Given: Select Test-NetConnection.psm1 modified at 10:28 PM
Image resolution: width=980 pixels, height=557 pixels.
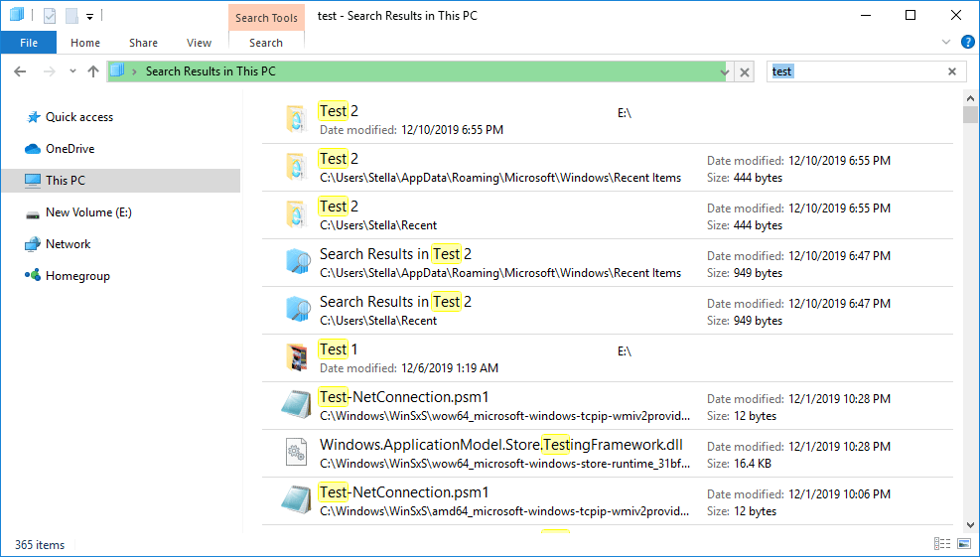Looking at the screenshot, I should [404, 397].
